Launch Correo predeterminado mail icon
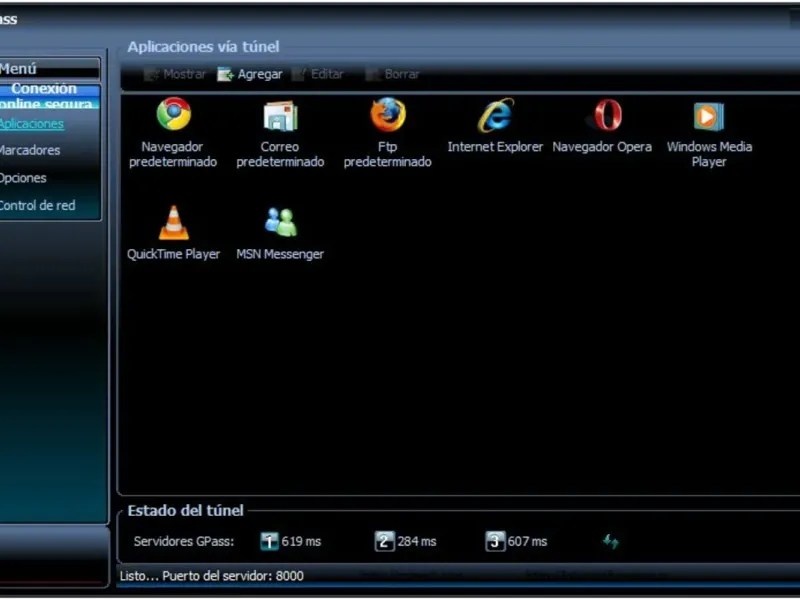800x600 pixels. [x=280, y=116]
